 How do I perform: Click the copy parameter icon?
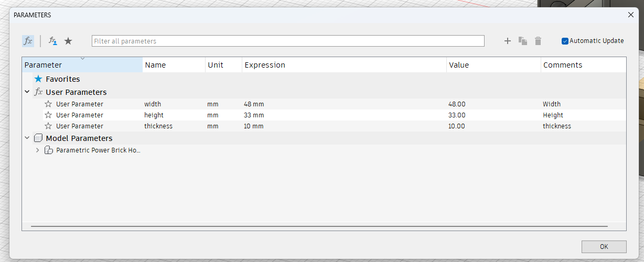(x=522, y=41)
